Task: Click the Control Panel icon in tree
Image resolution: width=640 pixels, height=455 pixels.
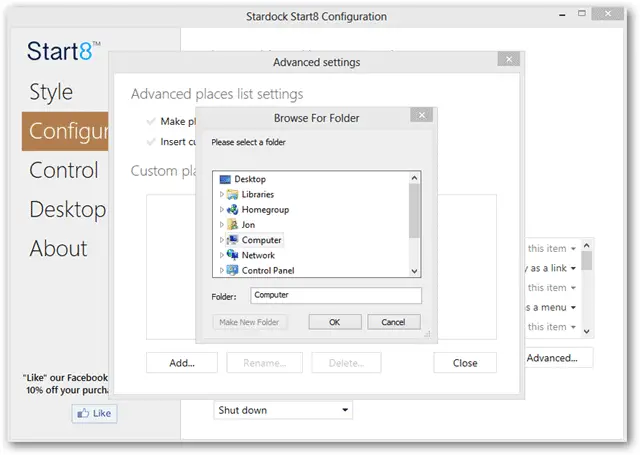Action: click(233, 270)
